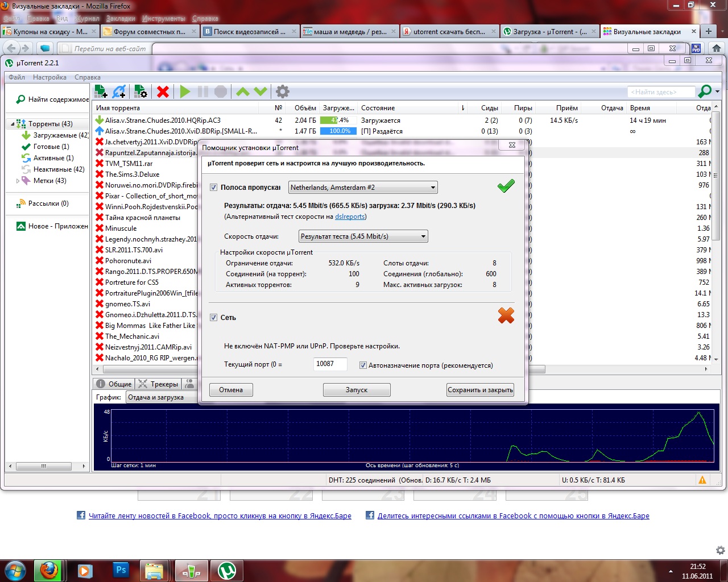Click the Найти здесь search field
The image size is (728, 582).
[x=661, y=92]
